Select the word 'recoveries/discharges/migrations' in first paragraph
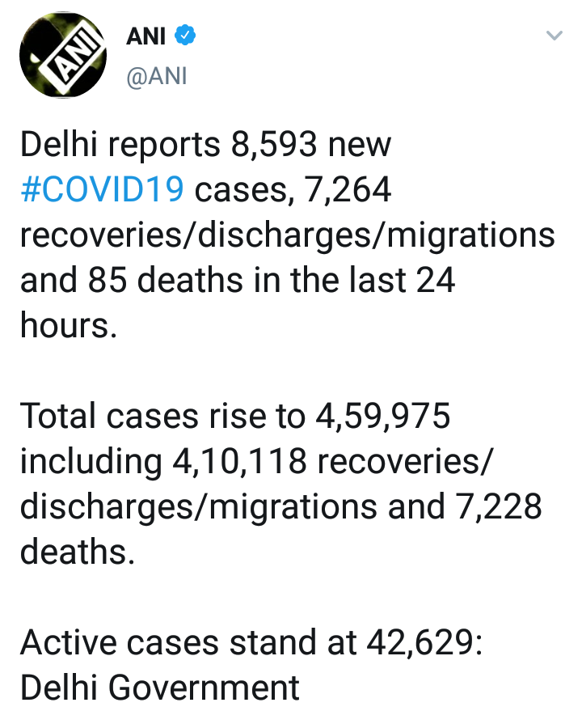 (x=287, y=236)
